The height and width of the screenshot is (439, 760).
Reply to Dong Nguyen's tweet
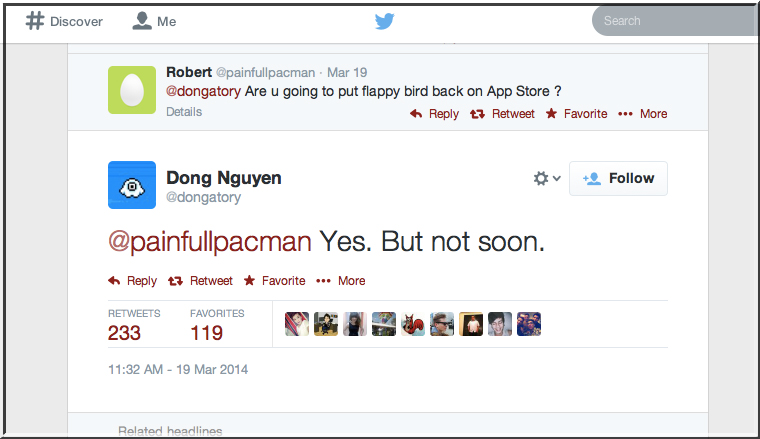132,281
